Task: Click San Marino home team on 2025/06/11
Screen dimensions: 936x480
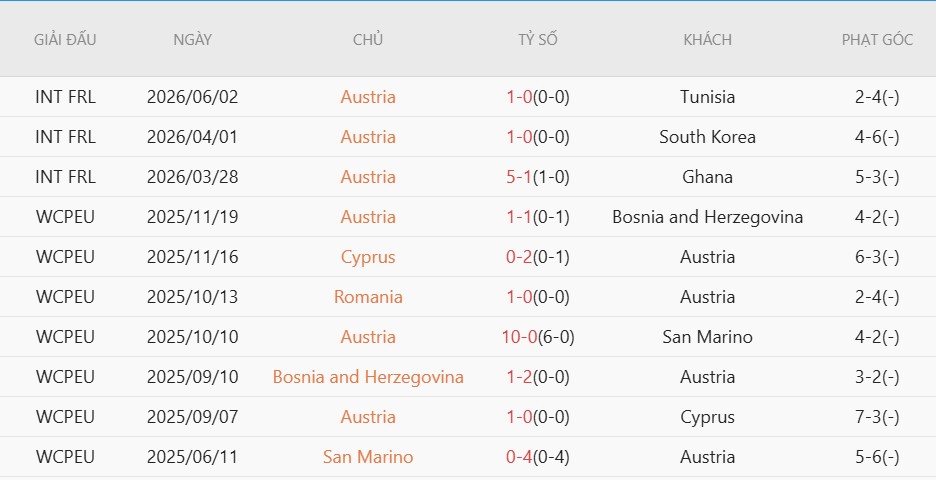Action: (368, 457)
